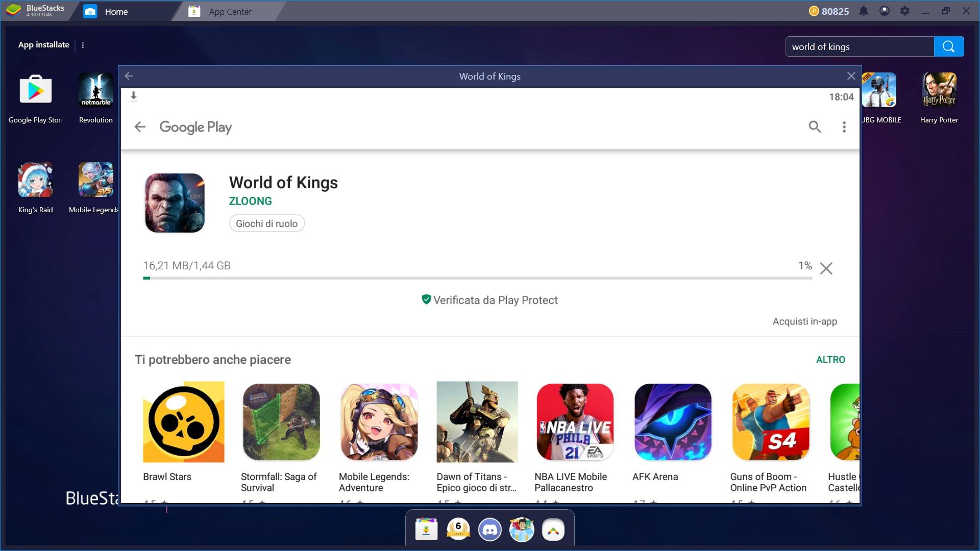The height and width of the screenshot is (551, 980).
Task: Select the Giochi di ruolo category chip
Action: coord(266,223)
